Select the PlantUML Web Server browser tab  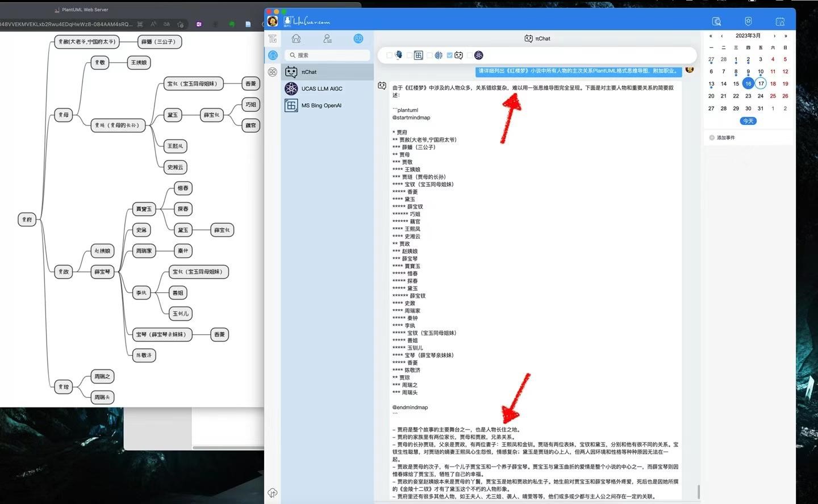click(x=81, y=10)
